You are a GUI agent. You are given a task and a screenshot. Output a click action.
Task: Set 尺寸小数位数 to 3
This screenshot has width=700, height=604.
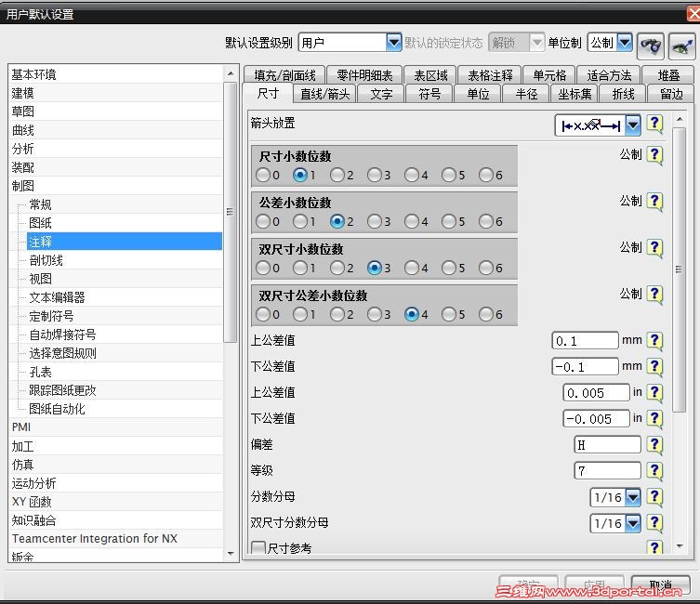point(374,175)
